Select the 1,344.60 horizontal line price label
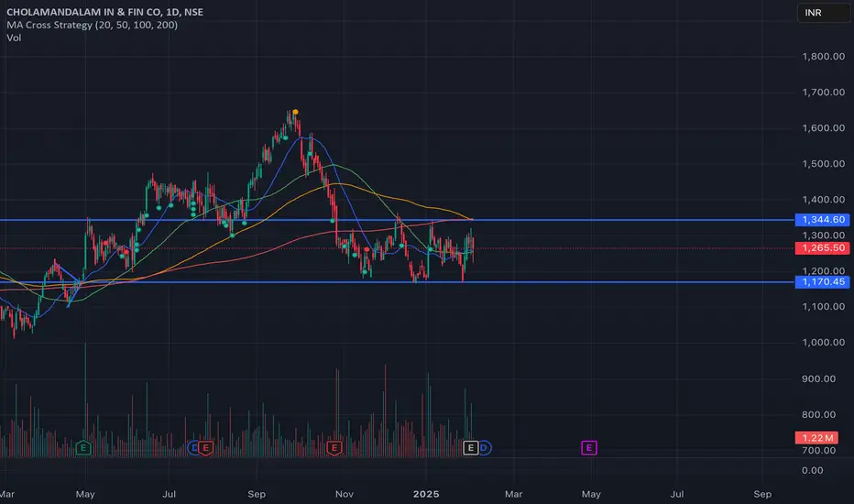 (823, 220)
